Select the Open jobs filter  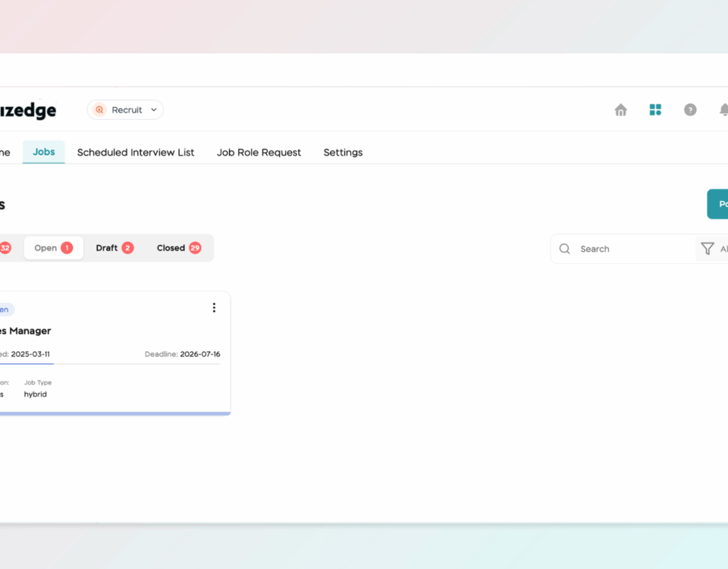53,248
